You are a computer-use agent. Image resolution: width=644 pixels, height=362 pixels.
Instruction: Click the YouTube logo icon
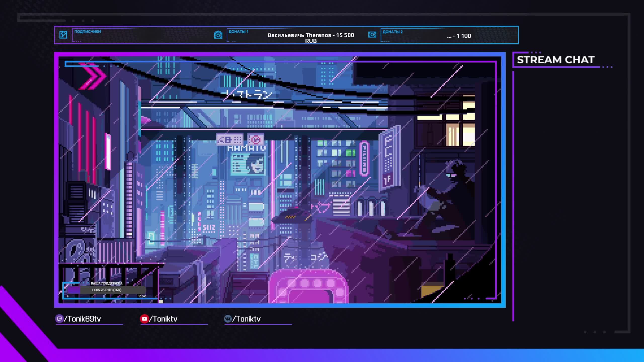point(144,319)
